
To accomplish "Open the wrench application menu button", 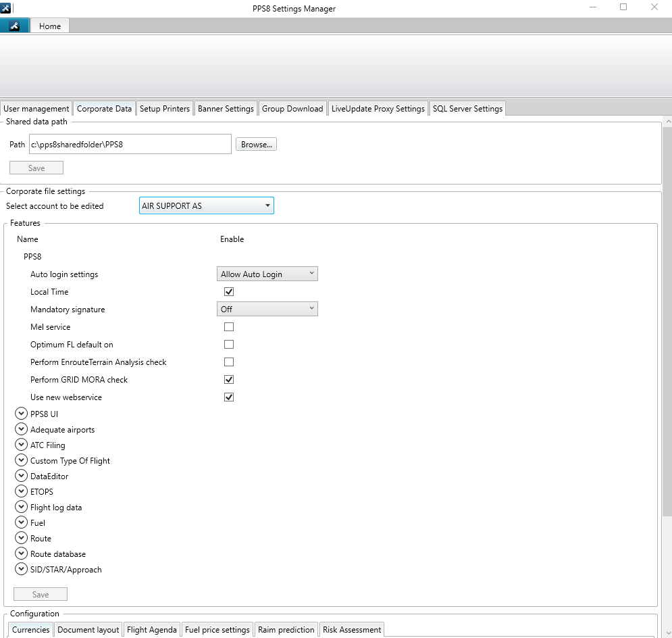I will click(x=15, y=26).
